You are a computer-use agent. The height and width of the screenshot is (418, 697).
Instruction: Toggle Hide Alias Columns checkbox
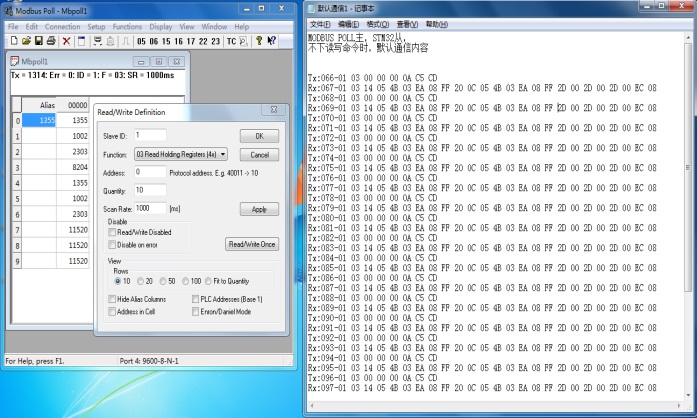[112, 299]
